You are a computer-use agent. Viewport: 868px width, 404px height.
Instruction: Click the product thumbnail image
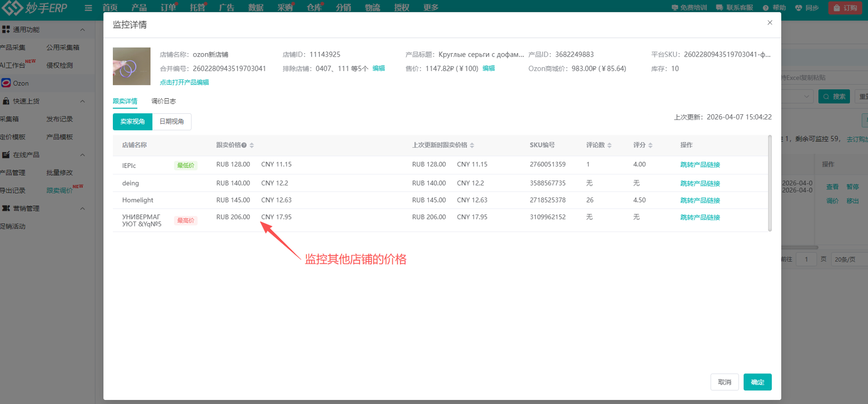point(131,66)
